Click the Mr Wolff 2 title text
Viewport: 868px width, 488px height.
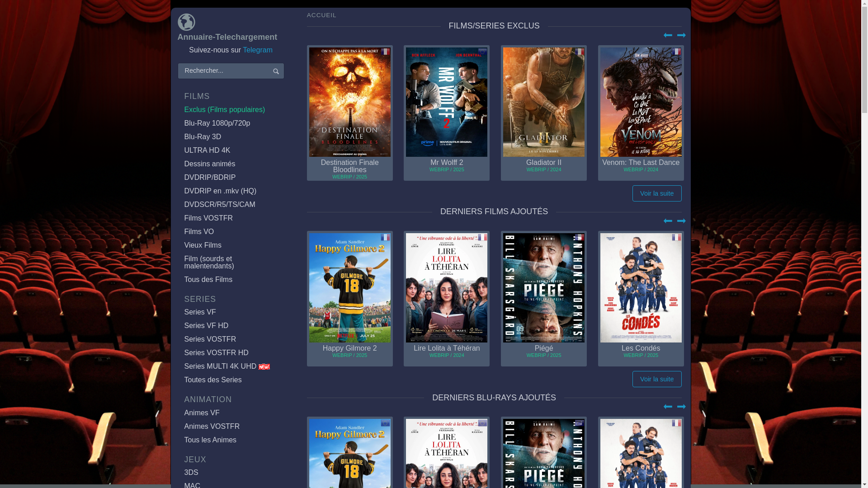click(x=447, y=163)
